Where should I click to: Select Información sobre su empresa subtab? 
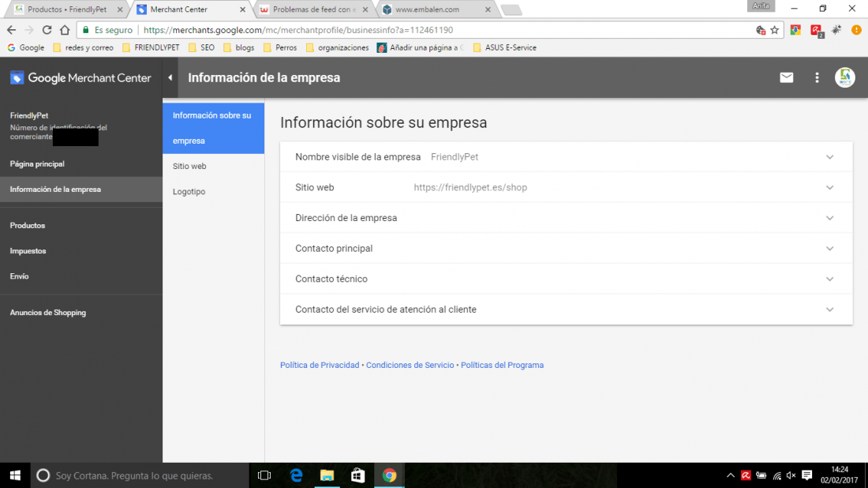(x=213, y=128)
